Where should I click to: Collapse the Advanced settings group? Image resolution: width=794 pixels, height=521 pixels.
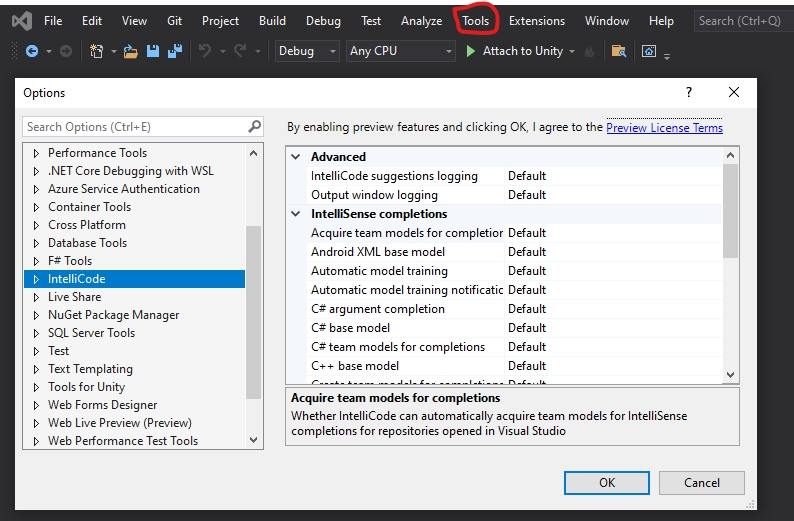tap(296, 157)
